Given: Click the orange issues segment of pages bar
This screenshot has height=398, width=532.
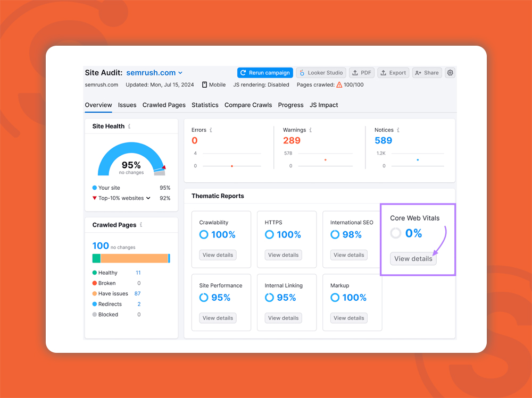Looking at the screenshot, I should click(x=135, y=258).
